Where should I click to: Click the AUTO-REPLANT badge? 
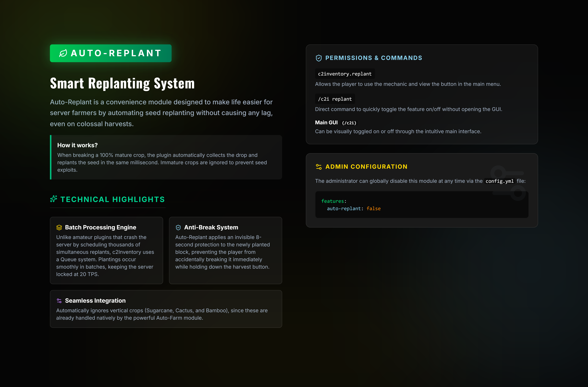click(x=111, y=53)
